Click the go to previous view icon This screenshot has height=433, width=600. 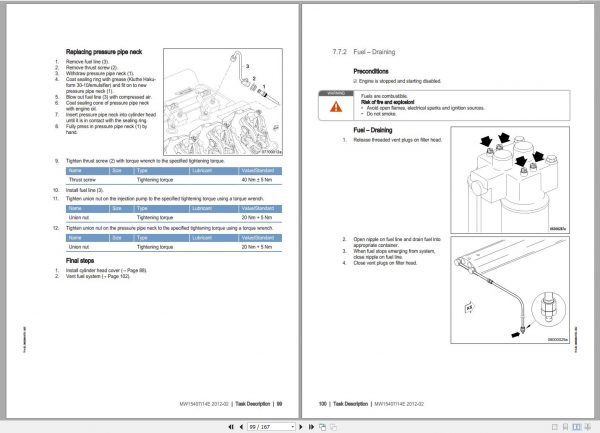[x=323, y=427]
